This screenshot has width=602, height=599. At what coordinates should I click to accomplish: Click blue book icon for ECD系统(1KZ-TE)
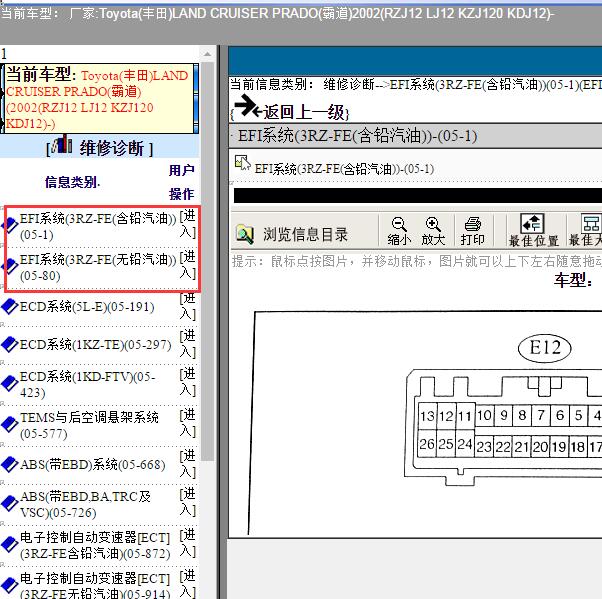pos(10,344)
